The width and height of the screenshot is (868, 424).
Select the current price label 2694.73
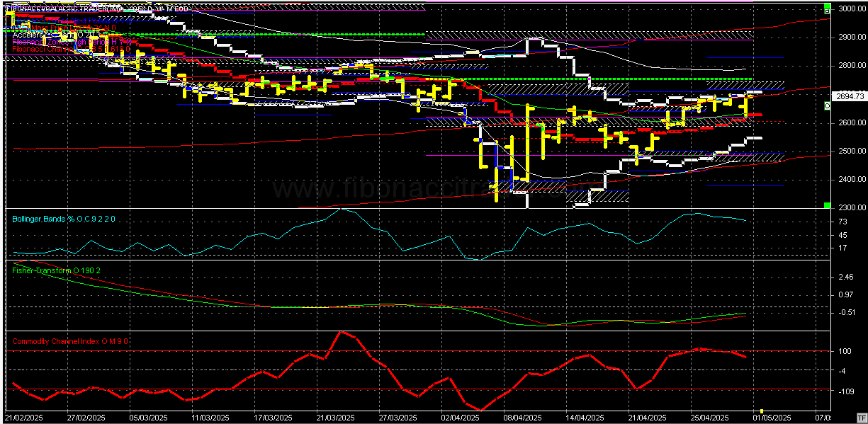pos(849,96)
